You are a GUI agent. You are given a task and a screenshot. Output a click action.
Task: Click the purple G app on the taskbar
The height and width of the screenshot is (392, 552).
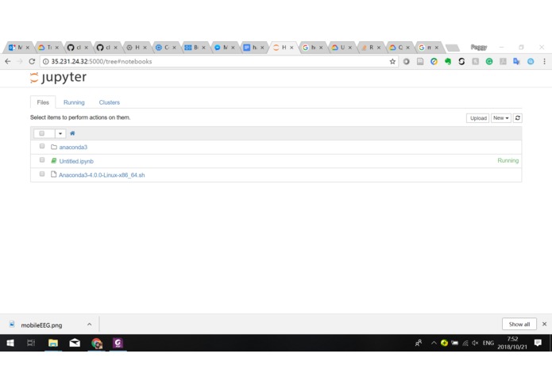tap(118, 343)
